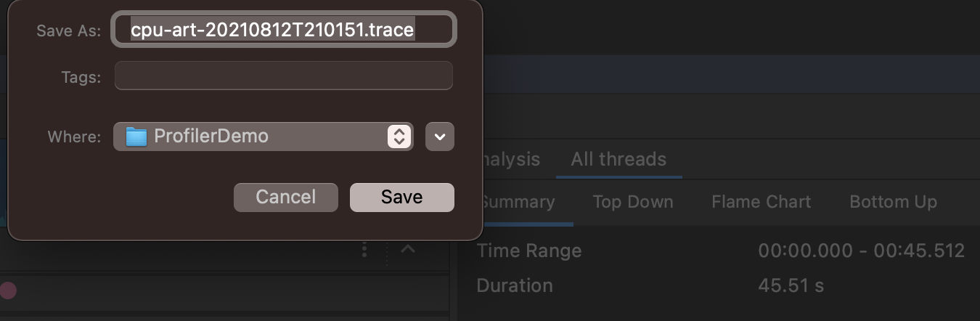This screenshot has width=980, height=321.
Task: Show the Bottom Up tab
Action: point(894,202)
